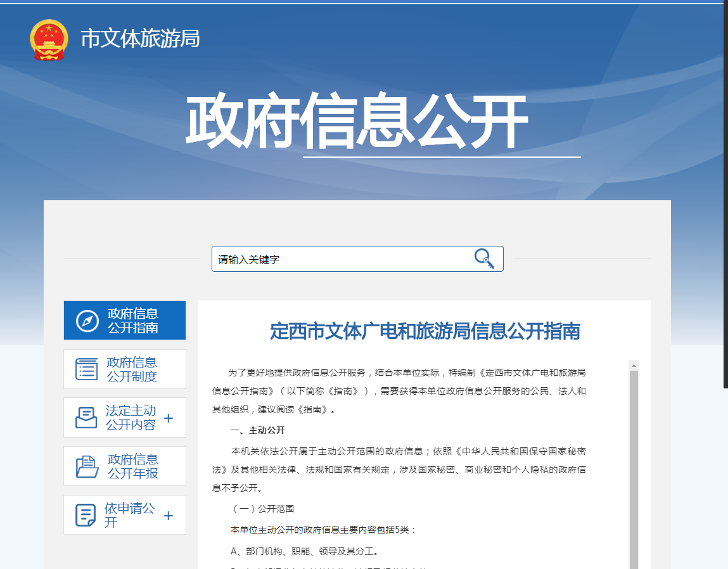Expand 依申请公开 with the plus sign
Image resolution: width=728 pixels, height=569 pixels.
pyautogui.click(x=169, y=516)
